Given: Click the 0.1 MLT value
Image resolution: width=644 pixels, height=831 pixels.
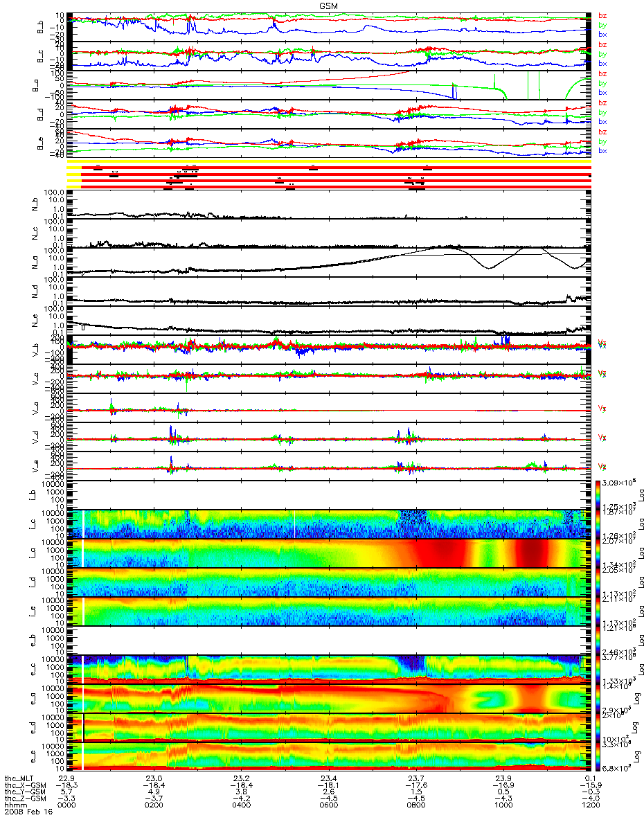Looking at the screenshot, I should [590, 778].
